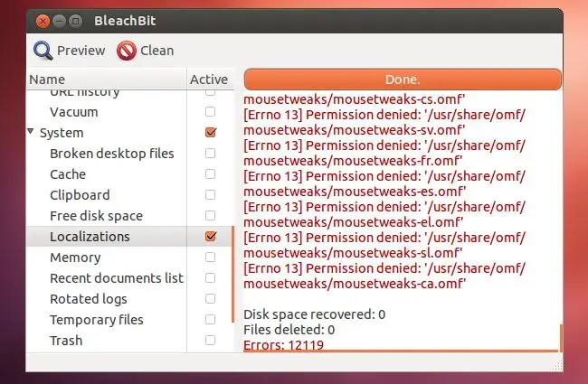The image size is (588, 384).
Task: Close the BleachBit window
Action: point(42,20)
